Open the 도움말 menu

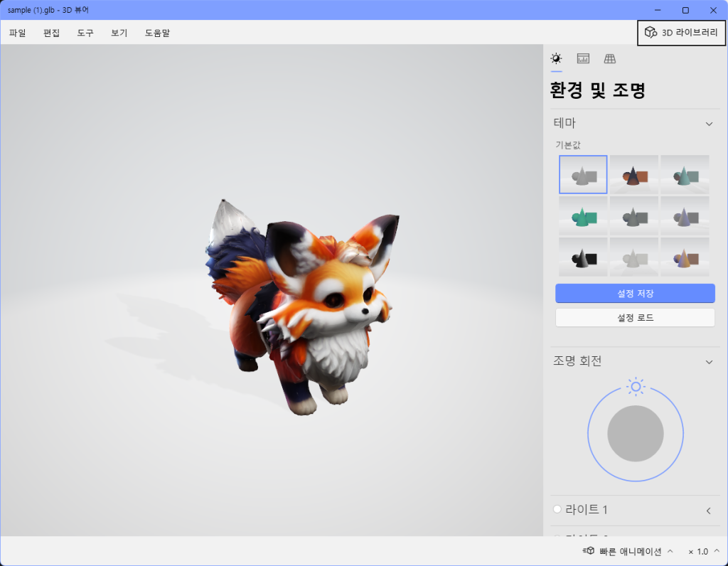click(157, 33)
